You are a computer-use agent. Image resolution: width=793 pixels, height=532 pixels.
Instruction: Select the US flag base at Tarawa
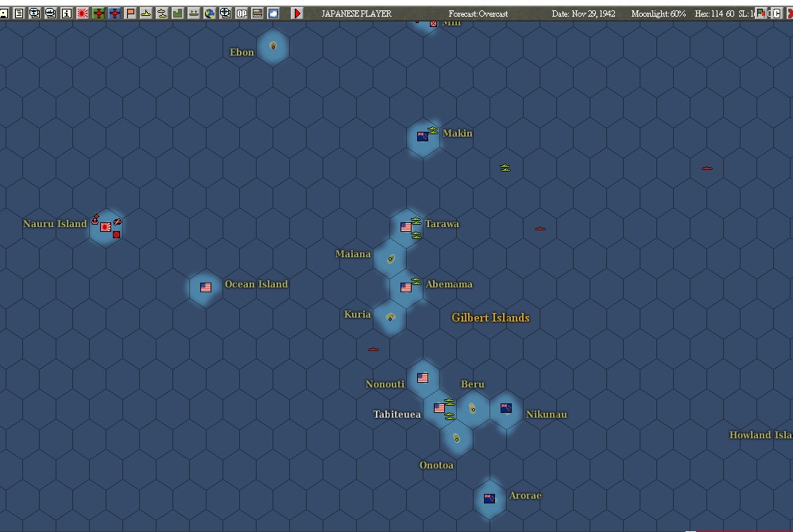click(x=405, y=227)
